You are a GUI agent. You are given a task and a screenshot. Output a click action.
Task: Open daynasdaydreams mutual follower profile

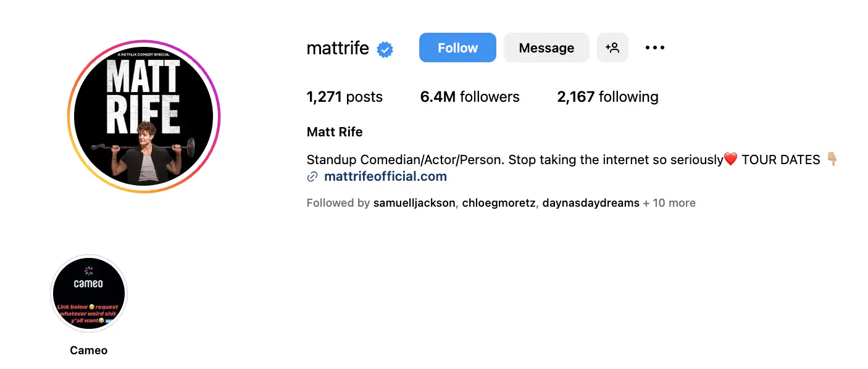click(591, 203)
